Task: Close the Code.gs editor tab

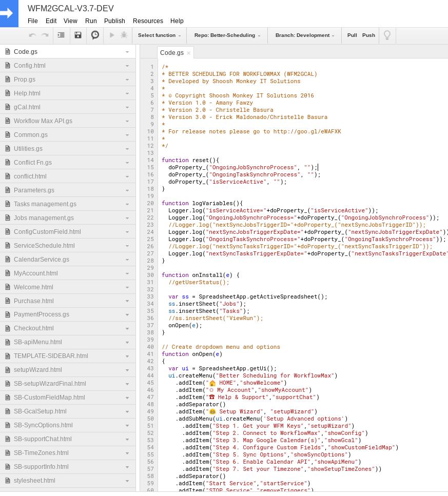Action: tap(188, 53)
